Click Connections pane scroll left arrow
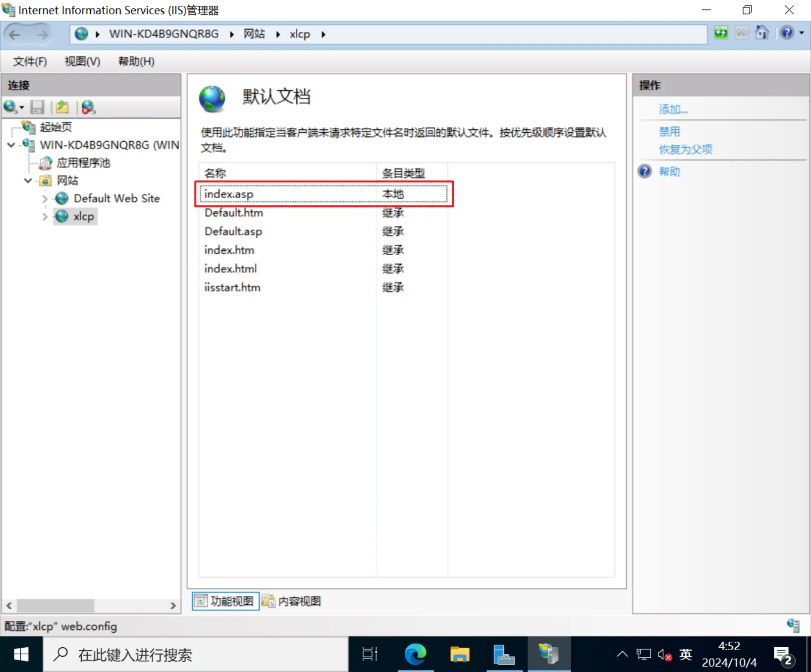Viewport: 811px width, 672px height. click(x=9, y=606)
